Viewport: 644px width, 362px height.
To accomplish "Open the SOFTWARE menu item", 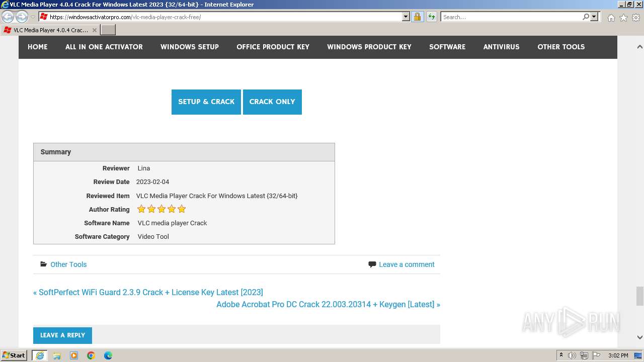I will coord(447,47).
